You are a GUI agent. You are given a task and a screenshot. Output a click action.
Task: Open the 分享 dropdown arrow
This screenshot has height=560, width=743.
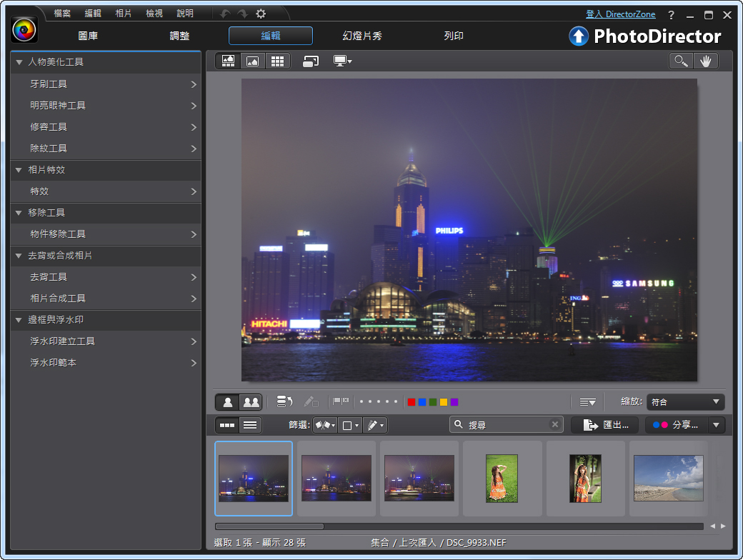point(716,425)
